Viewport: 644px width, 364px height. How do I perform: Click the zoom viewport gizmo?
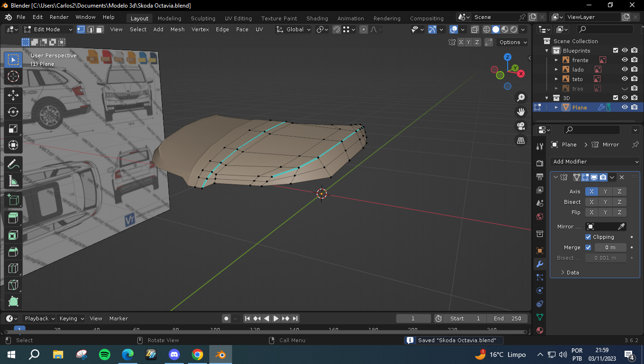click(521, 98)
